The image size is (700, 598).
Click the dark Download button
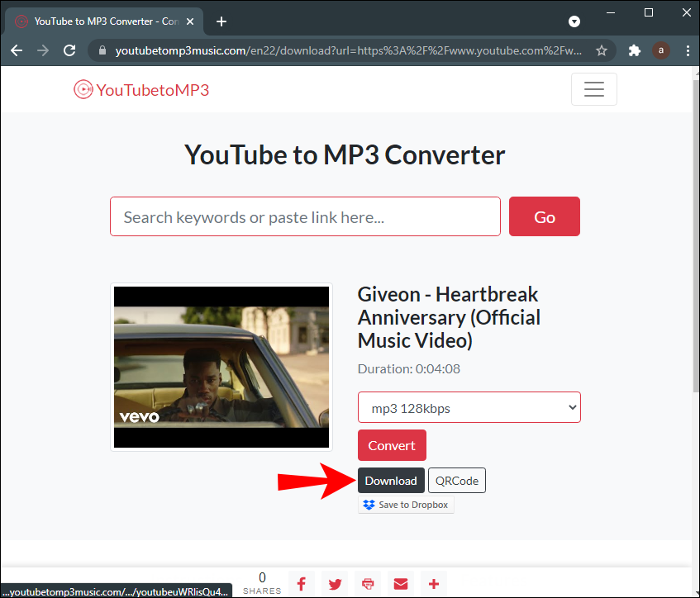click(391, 481)
